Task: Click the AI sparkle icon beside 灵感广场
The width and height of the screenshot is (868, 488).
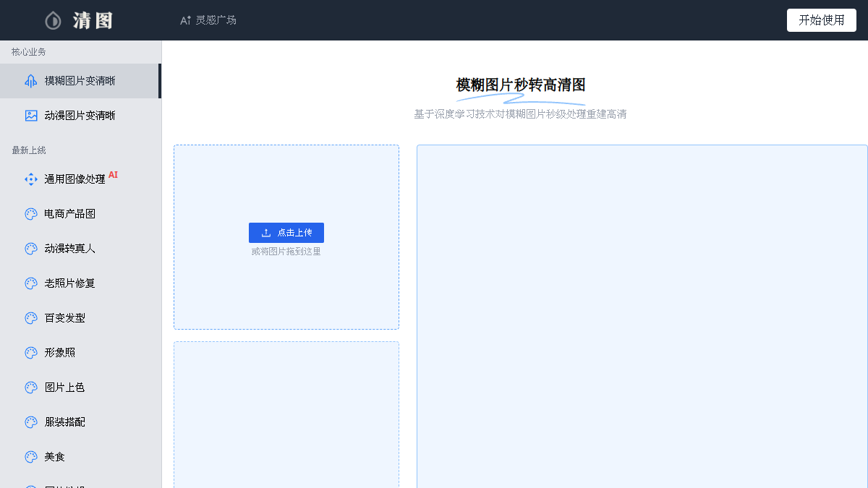Action: (185, 20)
